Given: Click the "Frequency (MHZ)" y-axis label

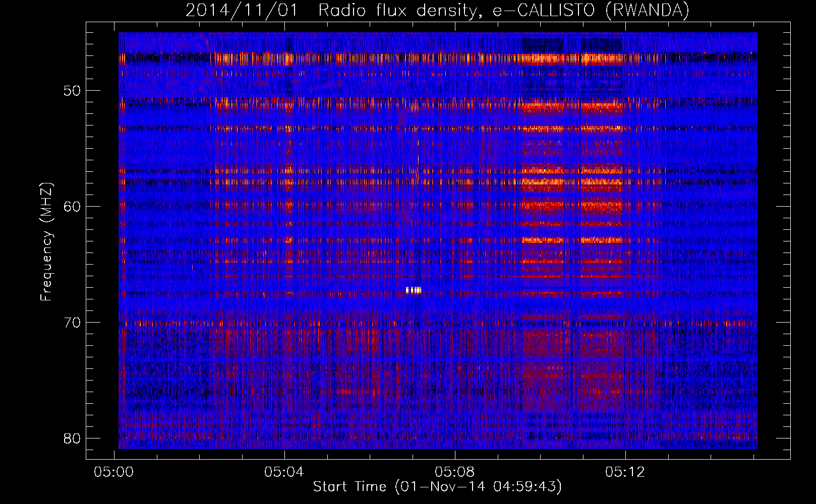Looking at the screenshot, I should point(46,242).
